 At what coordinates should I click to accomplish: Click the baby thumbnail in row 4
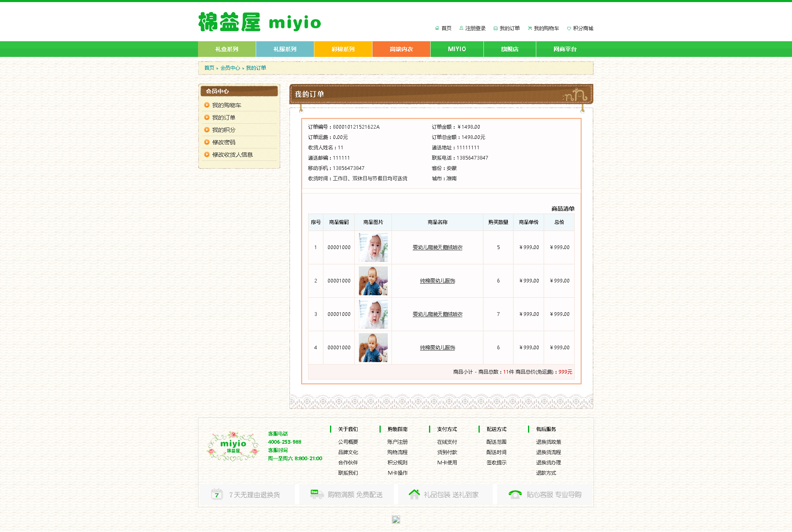tap(373, 348)
